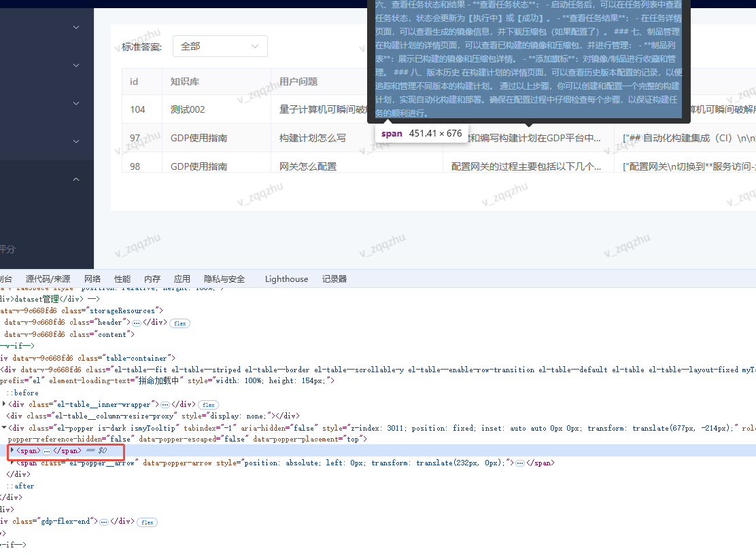Viewport: 756px width, 555px height.
Task: Expand the first sidebar menu chevron
Action: tap(75, 26)
